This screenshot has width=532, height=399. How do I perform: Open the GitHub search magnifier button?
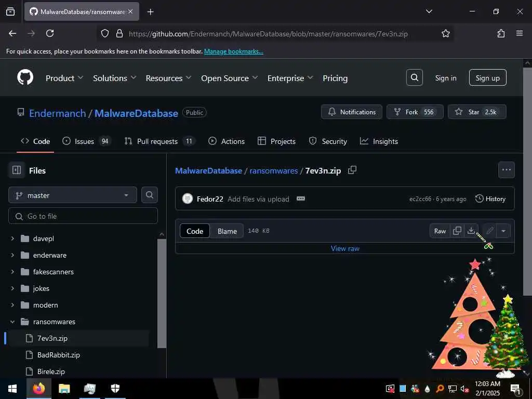click(414, 78)
